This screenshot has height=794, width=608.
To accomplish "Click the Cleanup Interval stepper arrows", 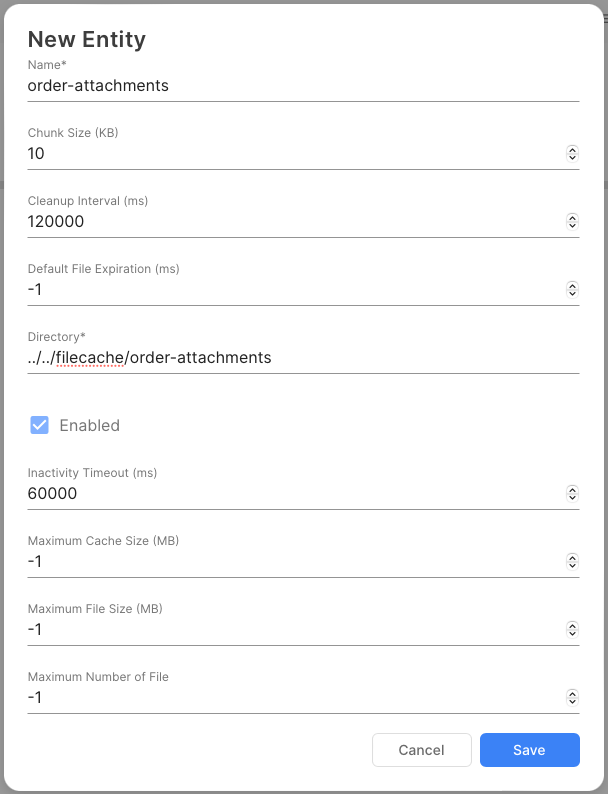I will (572, 222).
